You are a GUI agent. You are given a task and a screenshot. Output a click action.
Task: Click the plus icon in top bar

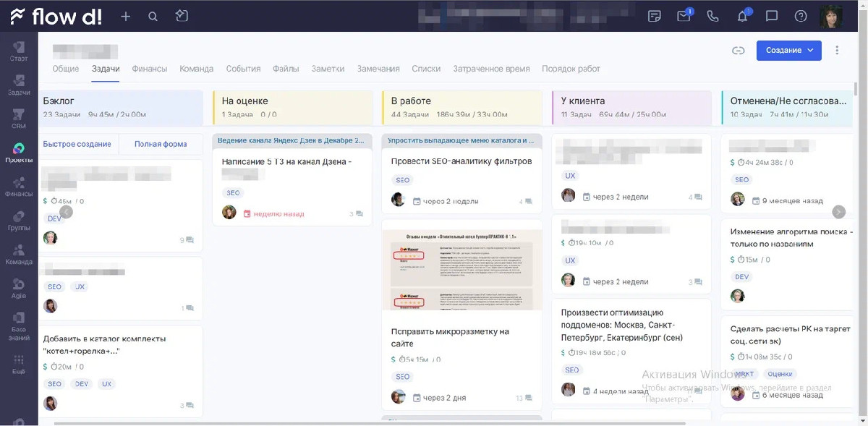(126, 16)
